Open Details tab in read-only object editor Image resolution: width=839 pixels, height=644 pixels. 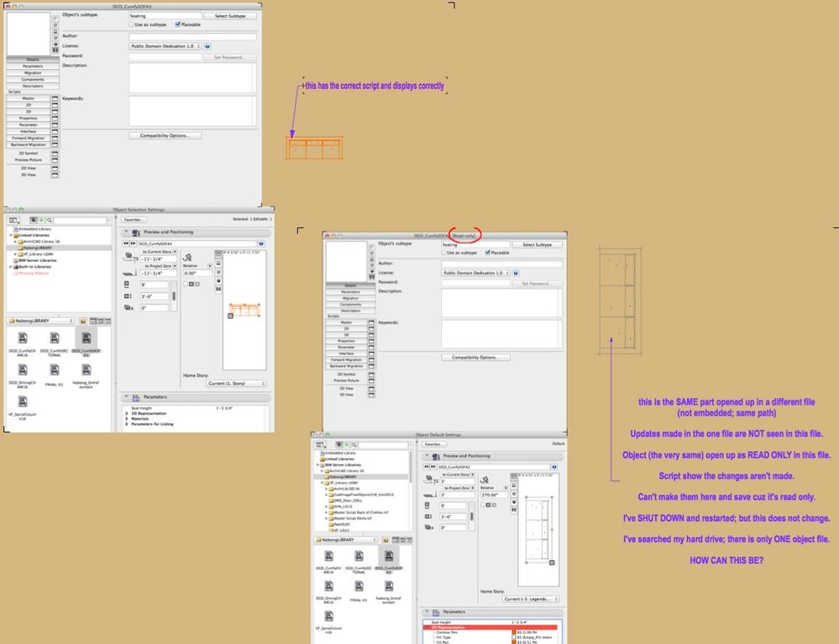pos(350,285)
